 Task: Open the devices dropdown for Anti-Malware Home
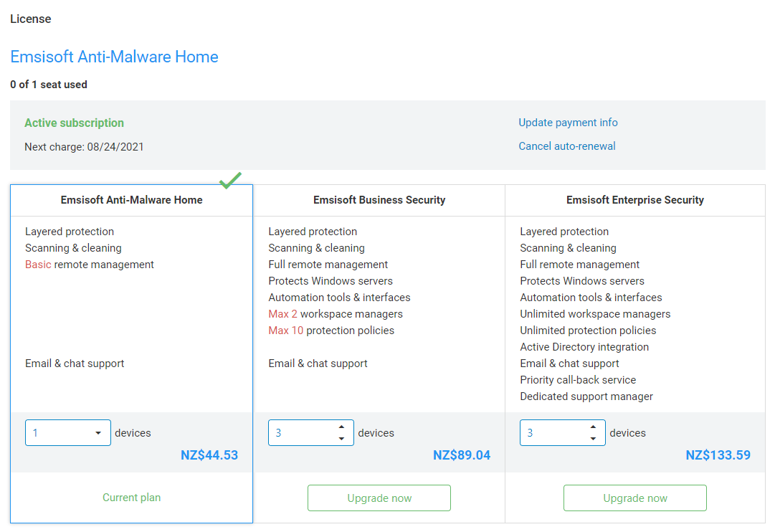coord(67,432)
